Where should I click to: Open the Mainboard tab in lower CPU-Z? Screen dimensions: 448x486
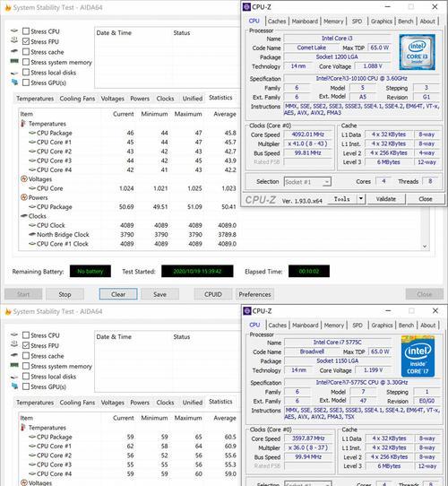pyautogui.click(x=306, y=325)
